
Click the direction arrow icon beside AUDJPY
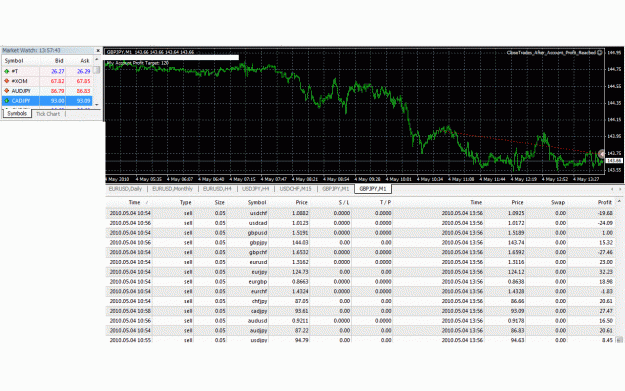6,91
